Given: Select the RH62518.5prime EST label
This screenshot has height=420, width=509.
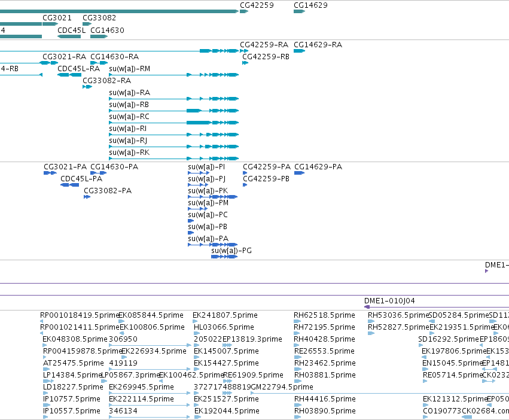Looking at the screenshot, I should 324,315.
